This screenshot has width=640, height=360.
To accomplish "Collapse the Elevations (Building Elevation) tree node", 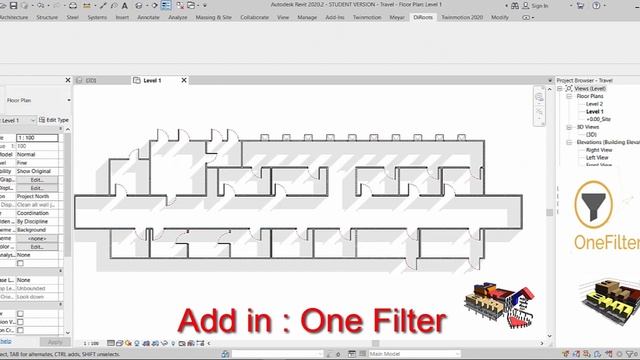I will (x=569, y=142).
